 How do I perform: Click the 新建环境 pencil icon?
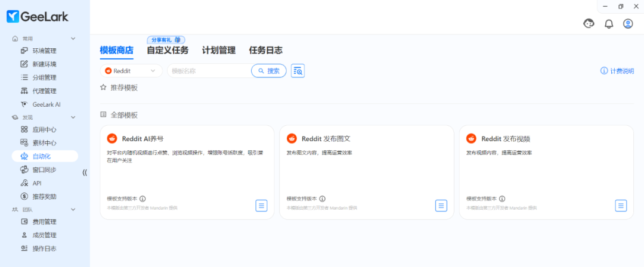(24, 64)
